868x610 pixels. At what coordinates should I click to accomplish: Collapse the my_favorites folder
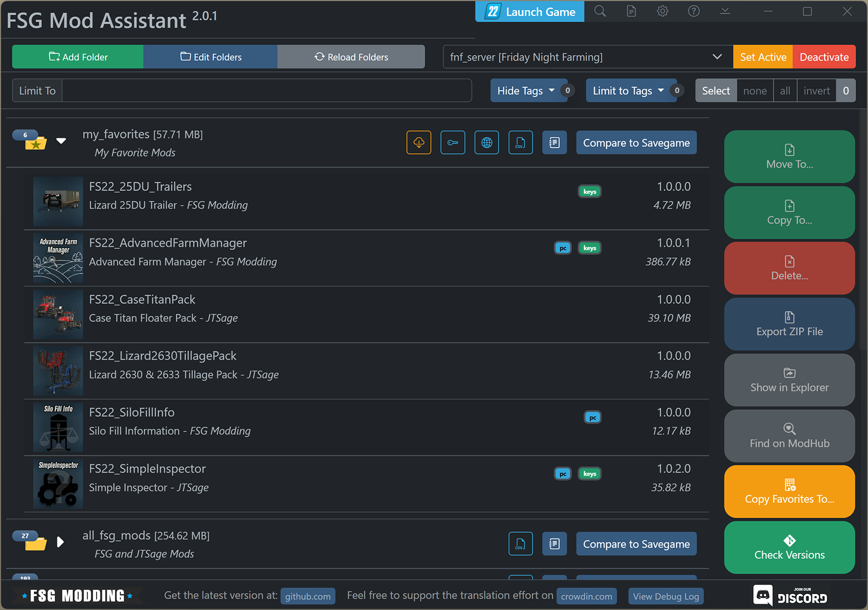pos(61,141)
